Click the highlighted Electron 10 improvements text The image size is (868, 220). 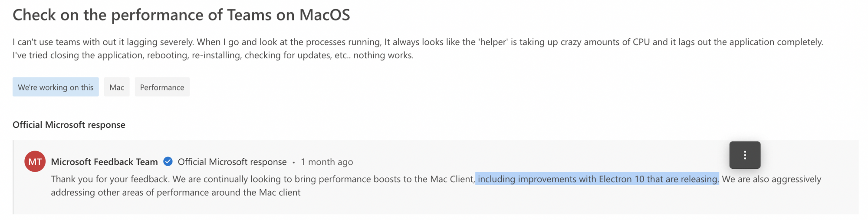coord(598,179)
